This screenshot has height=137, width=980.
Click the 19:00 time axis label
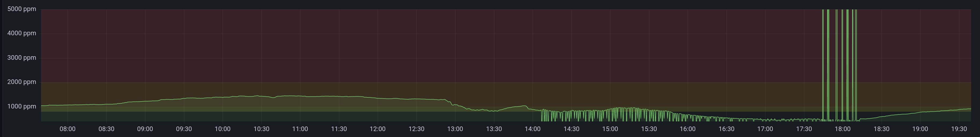pos(920,129)
